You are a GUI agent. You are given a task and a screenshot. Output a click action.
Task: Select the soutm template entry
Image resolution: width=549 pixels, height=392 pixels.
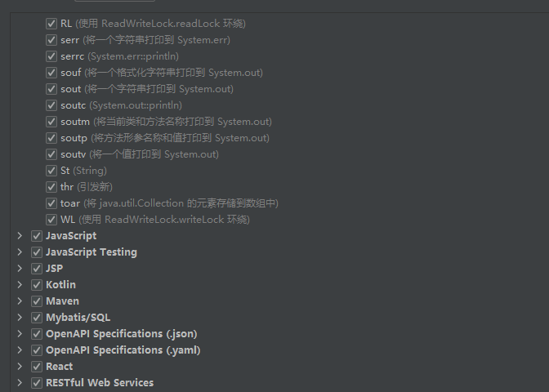[x=166, y=122]
